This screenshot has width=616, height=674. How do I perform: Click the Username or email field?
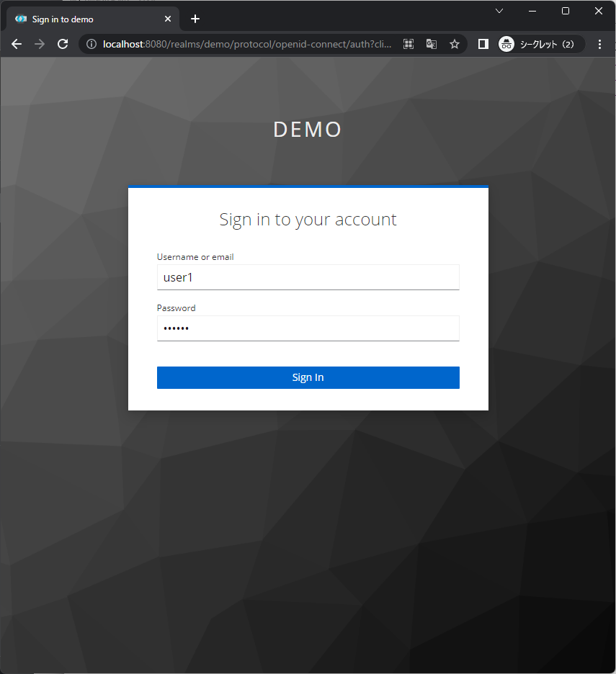tap(308, 277)
